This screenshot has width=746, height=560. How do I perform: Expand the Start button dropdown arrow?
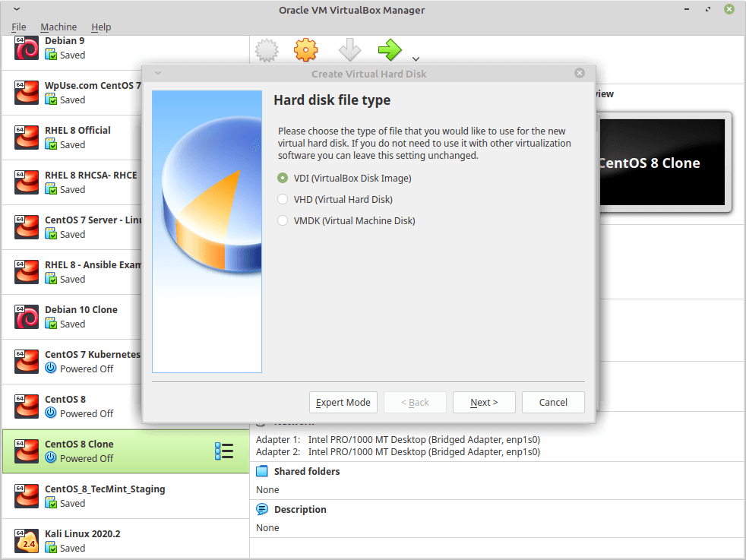click(416, 59)
